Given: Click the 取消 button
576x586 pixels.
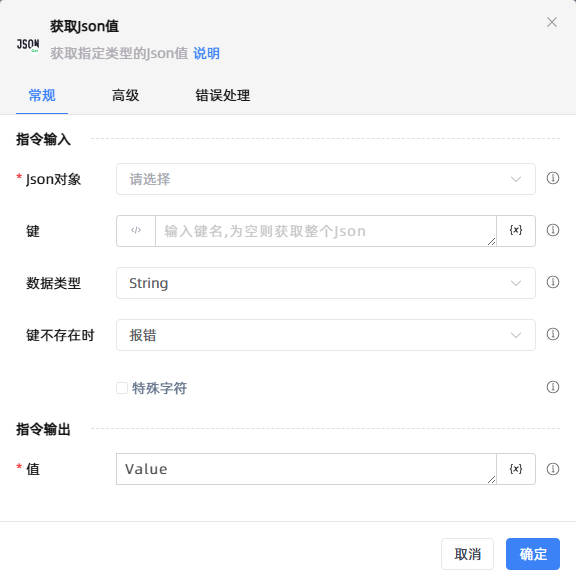Looking at the screenshot, I should point(467,554).
